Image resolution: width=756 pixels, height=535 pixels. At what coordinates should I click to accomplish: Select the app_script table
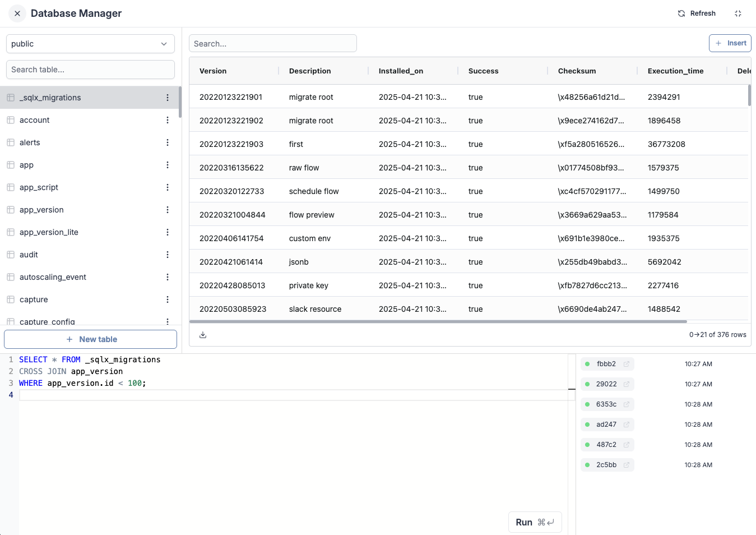coord(39,187)
